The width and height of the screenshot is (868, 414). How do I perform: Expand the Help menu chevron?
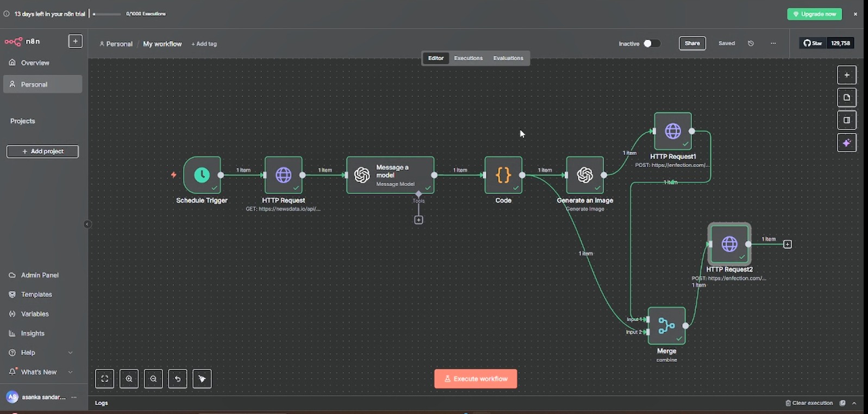[70, 353]
